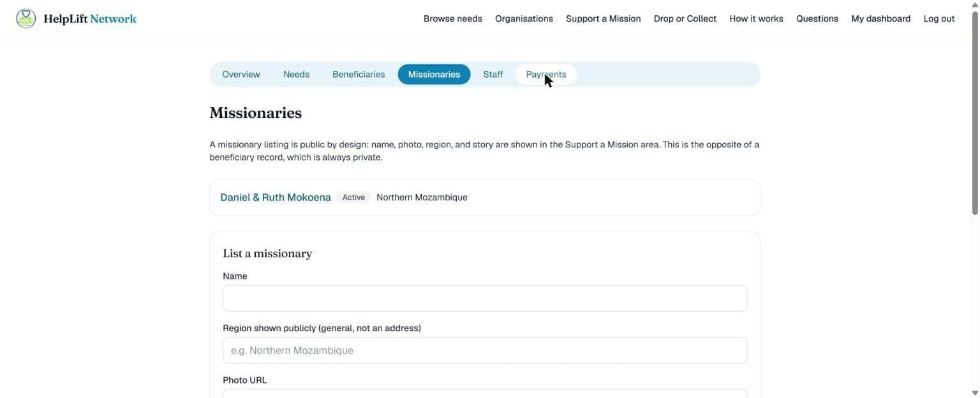Viewport: 980px width, 398px height.
Task: Click the Northern Mozambique region text
Action: tap(422, 198)
